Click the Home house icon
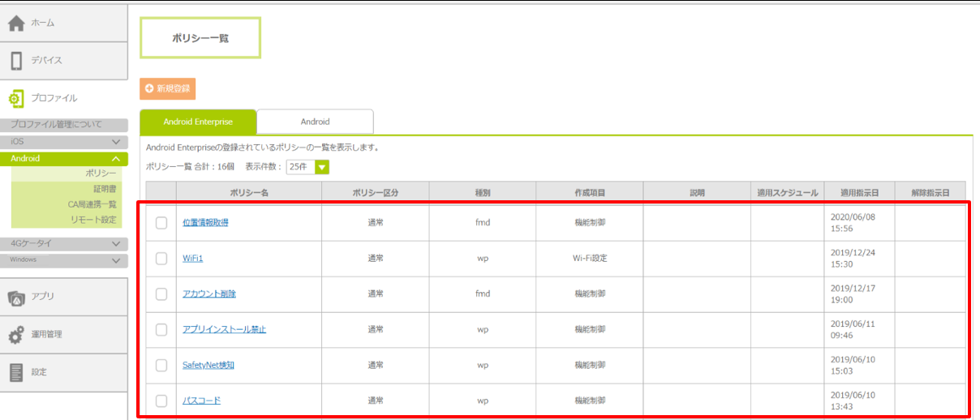 point(16,24)
